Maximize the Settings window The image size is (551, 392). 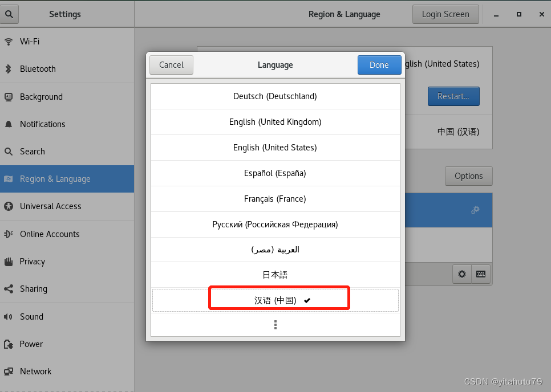[x=519, y=14]
